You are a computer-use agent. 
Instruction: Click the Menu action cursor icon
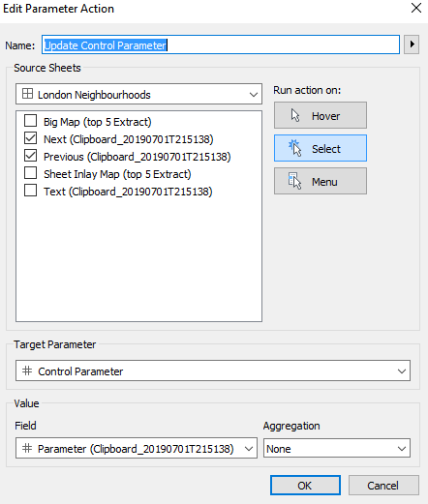point(294,181)
